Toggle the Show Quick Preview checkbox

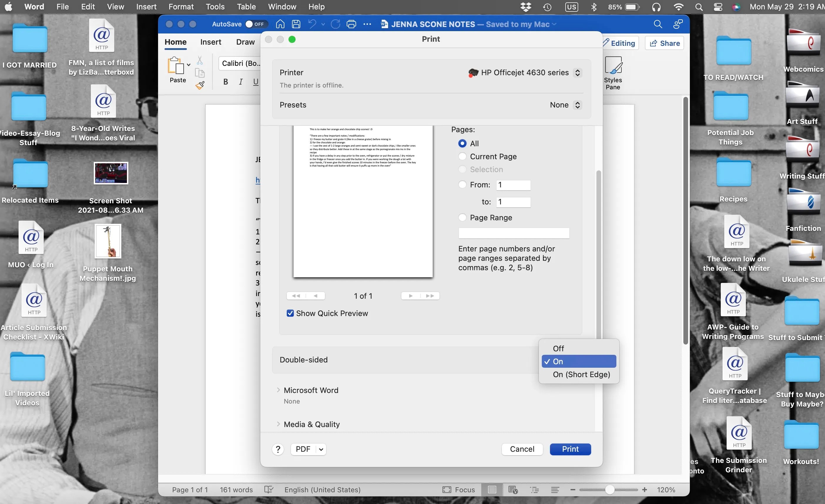(x=290, y=313)
